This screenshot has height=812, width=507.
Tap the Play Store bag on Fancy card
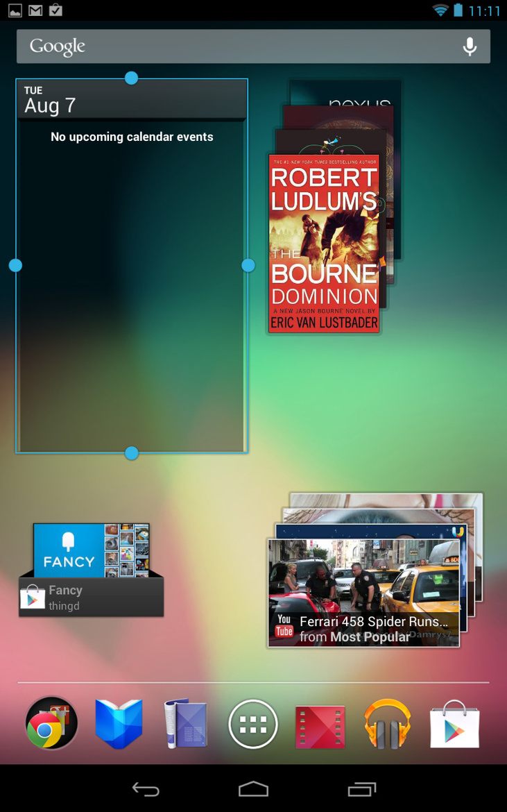pyautogui.click(x=32, y=597)
